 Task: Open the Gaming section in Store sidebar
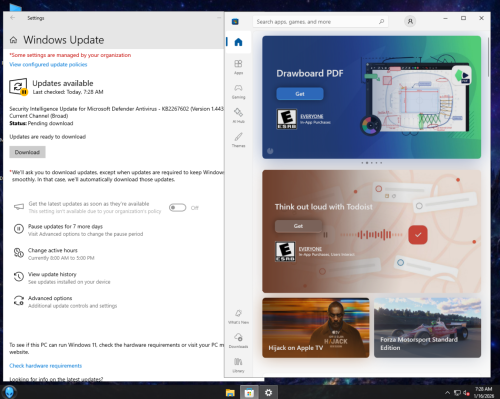[238, 91]
